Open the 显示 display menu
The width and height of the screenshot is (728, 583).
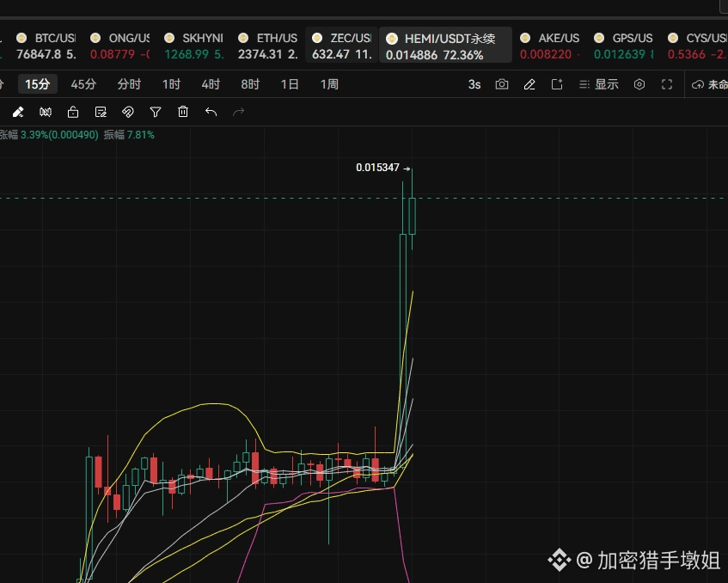coord(599,84)
